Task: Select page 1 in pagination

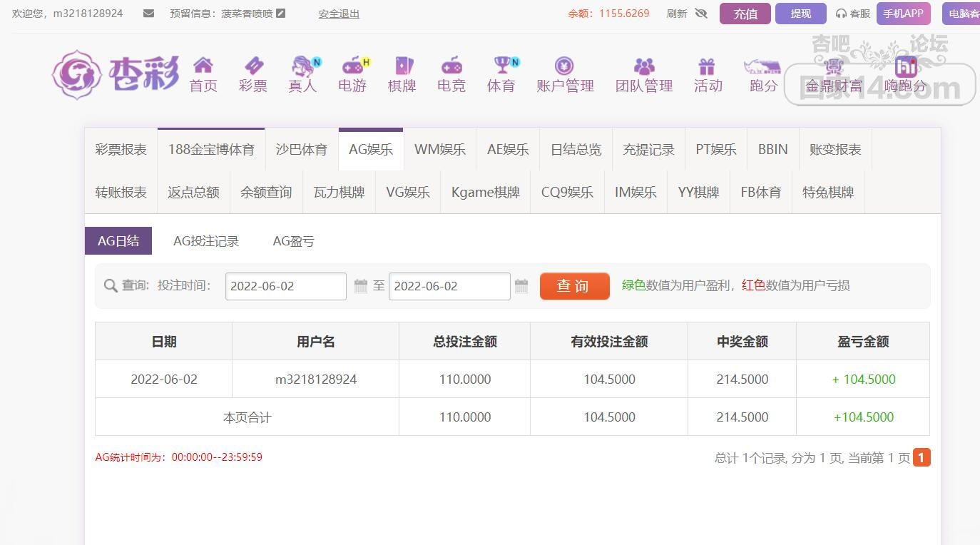Action: 922,457
